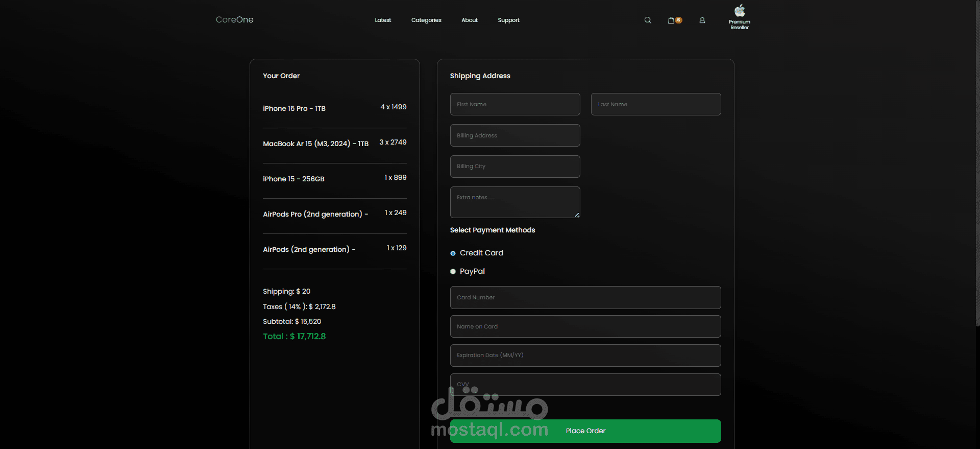Viewport: 980px width, 449px height.
Task: Focus the Last Name field
Action: 656,104
